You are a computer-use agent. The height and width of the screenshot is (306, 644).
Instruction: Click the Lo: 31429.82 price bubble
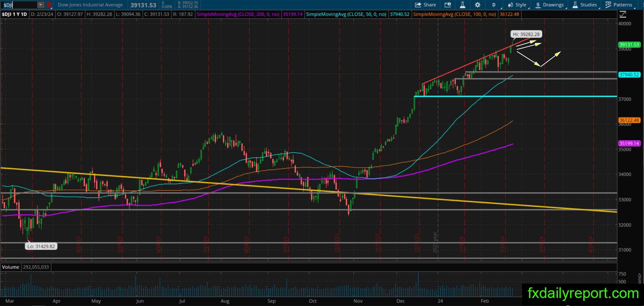pyautogui.click(x=41, y=246)
